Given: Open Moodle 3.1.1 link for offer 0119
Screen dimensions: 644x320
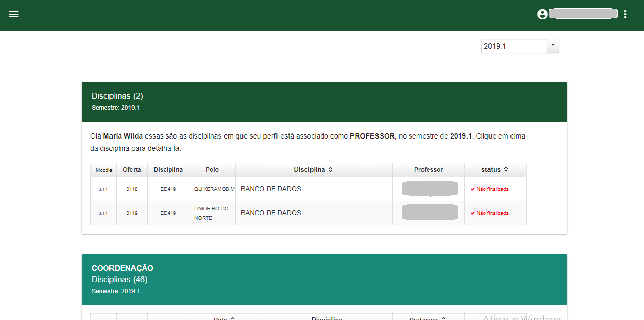Looking at the screenshot, I should [x=103, y=213].
